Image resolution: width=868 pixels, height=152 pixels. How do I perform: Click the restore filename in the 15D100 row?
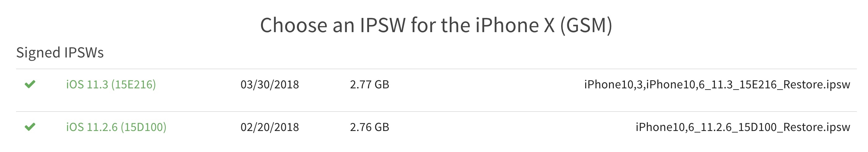[x=743, y=127]
